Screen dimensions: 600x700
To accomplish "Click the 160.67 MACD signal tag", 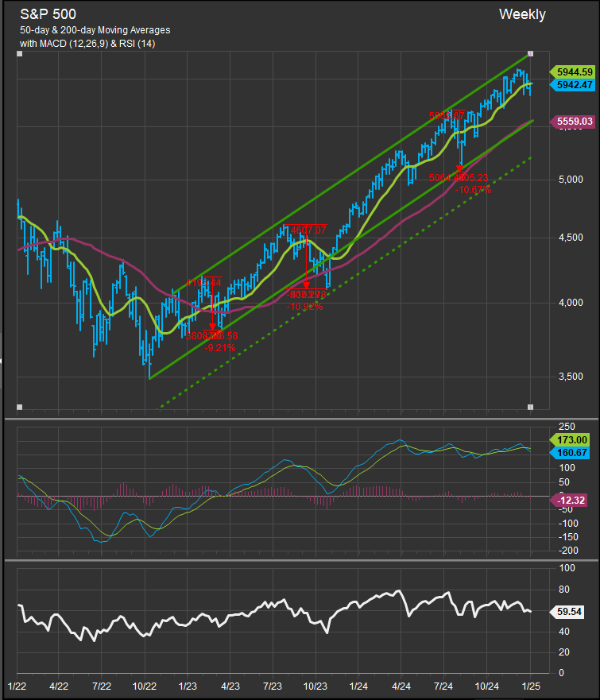I will click(570, 453).
